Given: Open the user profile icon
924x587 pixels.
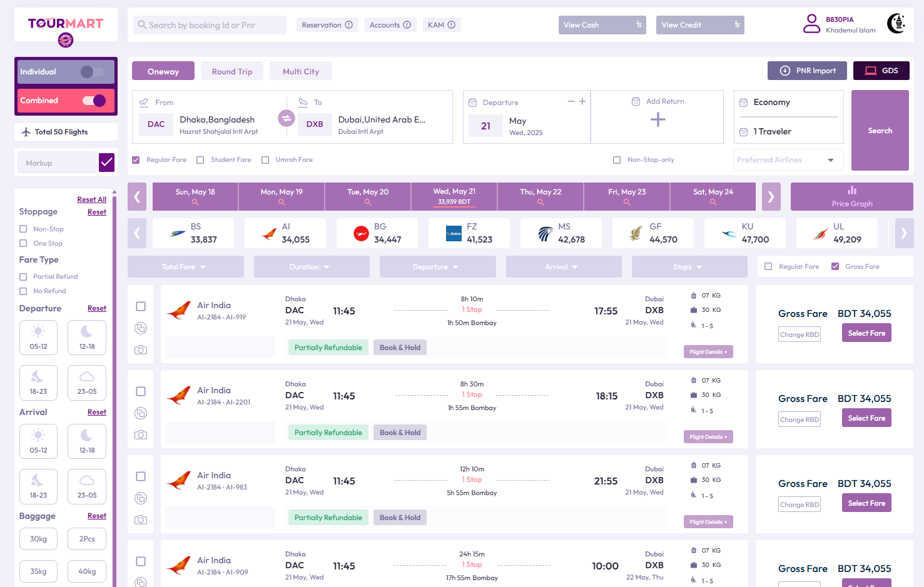Looking at the screenshot, I should click(x=811, y=24).
